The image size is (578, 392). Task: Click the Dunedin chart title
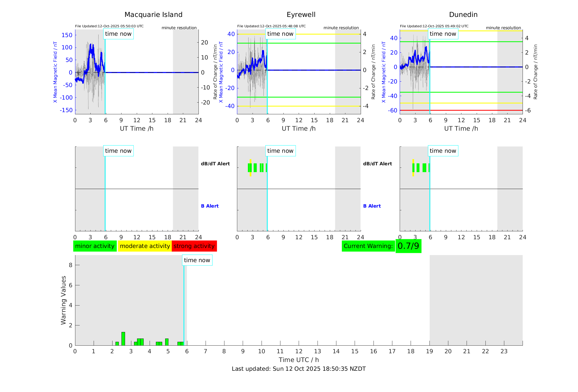click(x=463, y=15)
